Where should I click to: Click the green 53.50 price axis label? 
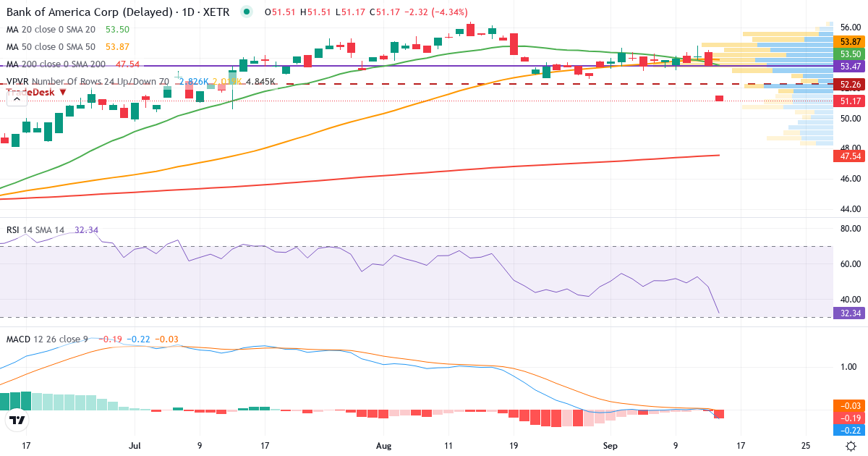click(x=850, y=54)
